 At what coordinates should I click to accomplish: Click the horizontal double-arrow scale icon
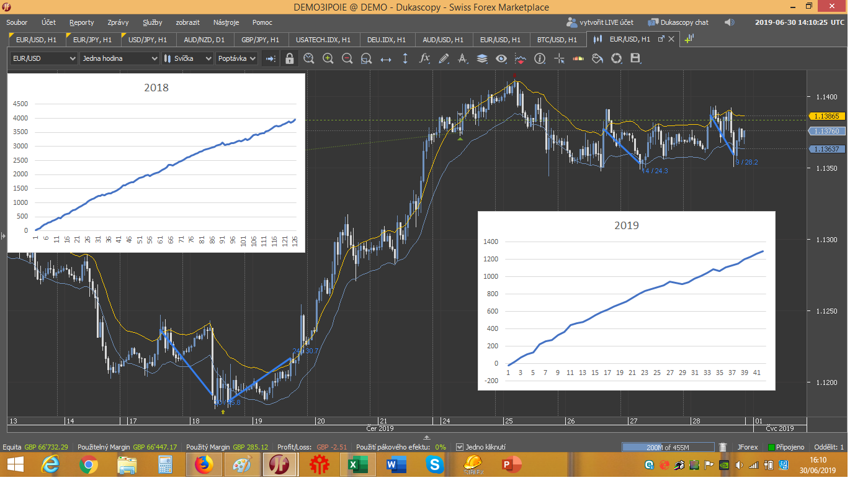386,58
